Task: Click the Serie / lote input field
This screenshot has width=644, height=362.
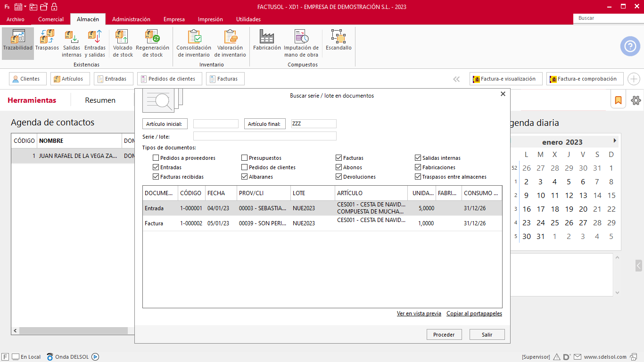Action: [x=264, y=136]
